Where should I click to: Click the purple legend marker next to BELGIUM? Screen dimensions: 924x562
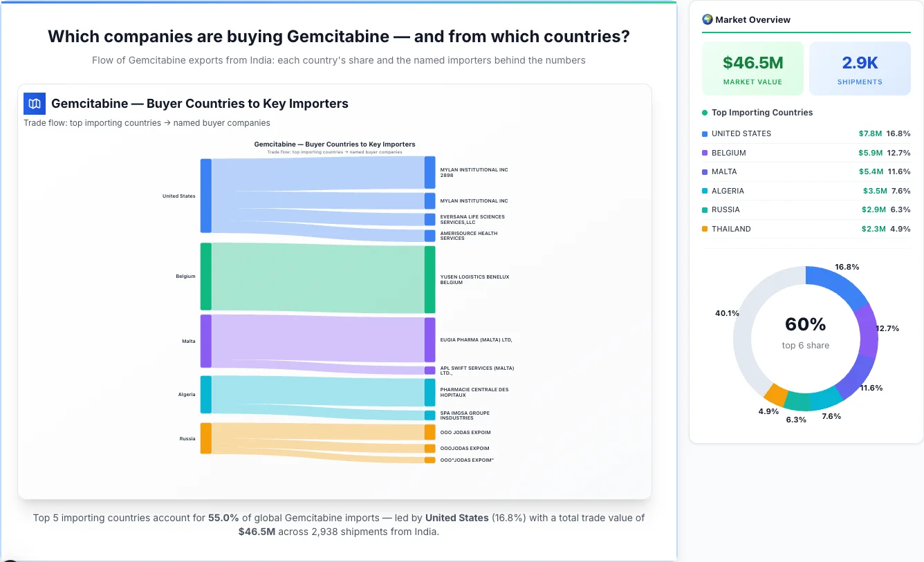click(x=705, y=153)
